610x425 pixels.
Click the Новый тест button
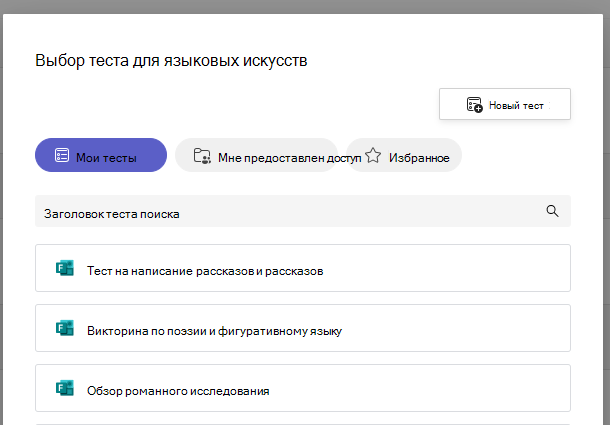(x=505, y=104)
